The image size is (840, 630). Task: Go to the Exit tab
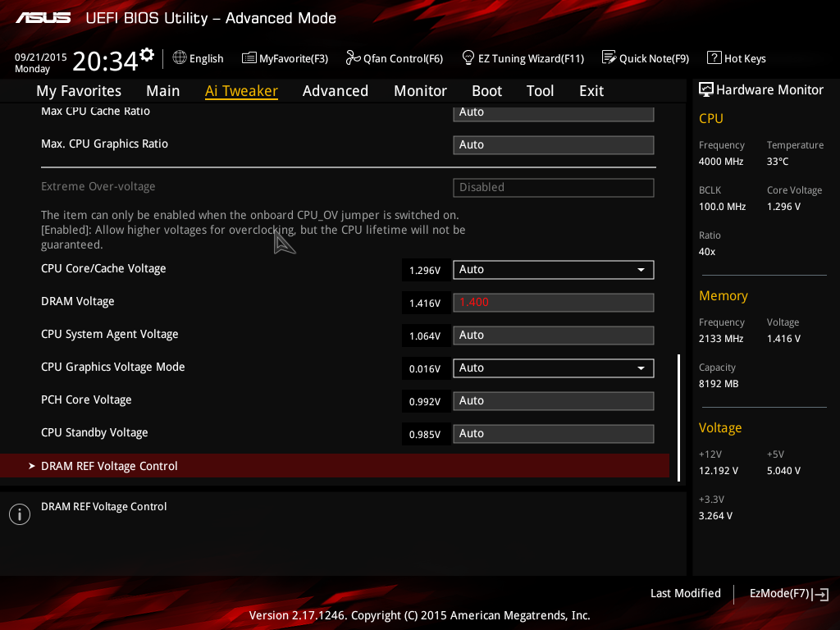pyautogui.click(x=591, y=91)
